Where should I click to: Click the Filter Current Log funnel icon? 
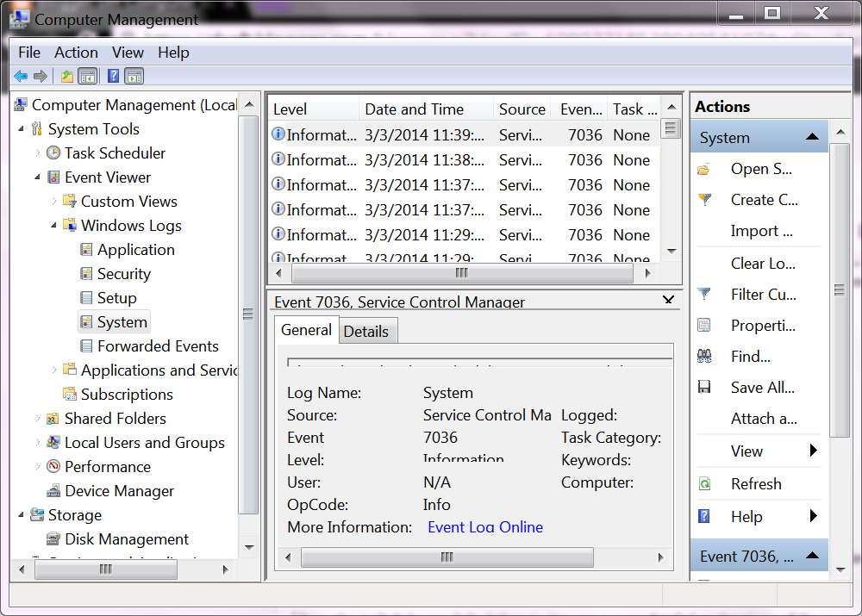click(704, 295)
